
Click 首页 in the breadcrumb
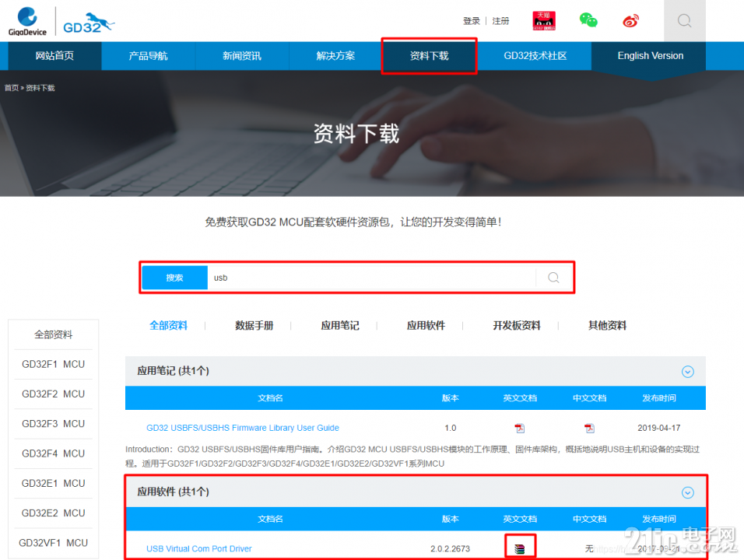click(12, 88)
